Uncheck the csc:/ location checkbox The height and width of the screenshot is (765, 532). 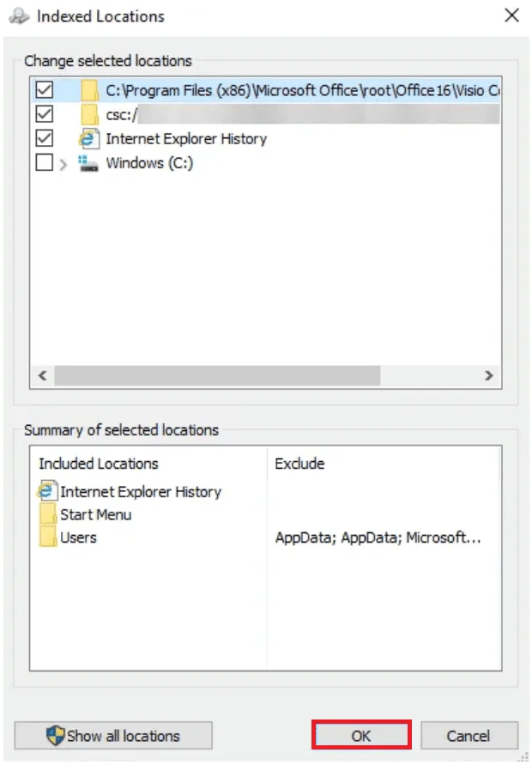(45, 114)
